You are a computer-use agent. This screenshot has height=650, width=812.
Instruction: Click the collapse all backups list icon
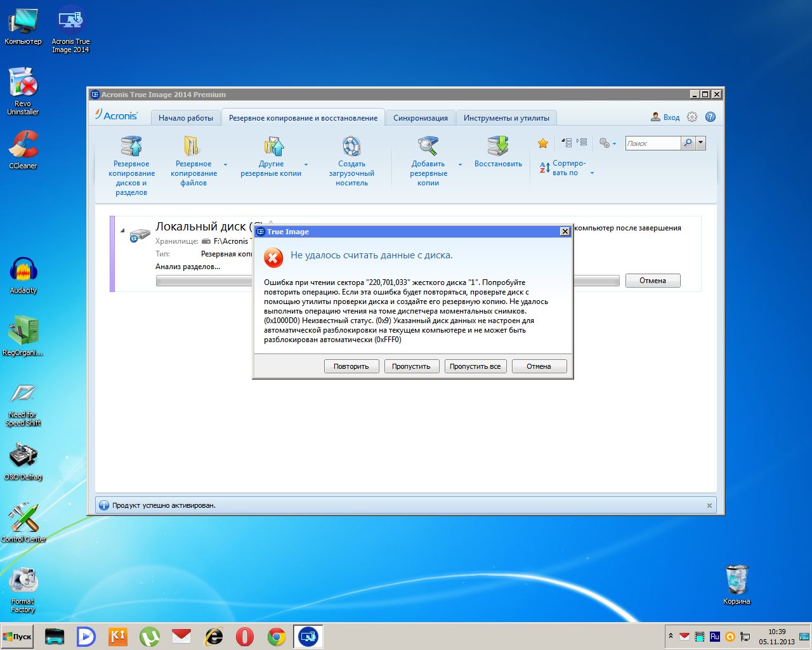click(567, 143)
